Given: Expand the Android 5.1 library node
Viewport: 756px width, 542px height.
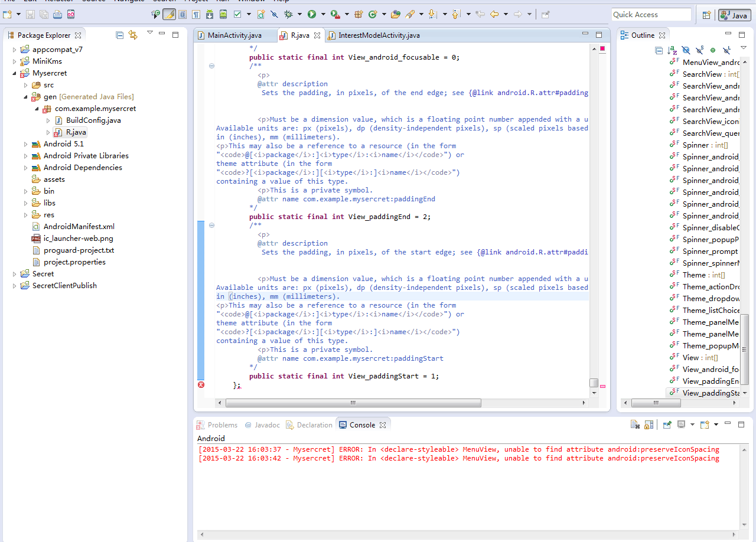Looking at the screenshot, I should coord(25,144).
